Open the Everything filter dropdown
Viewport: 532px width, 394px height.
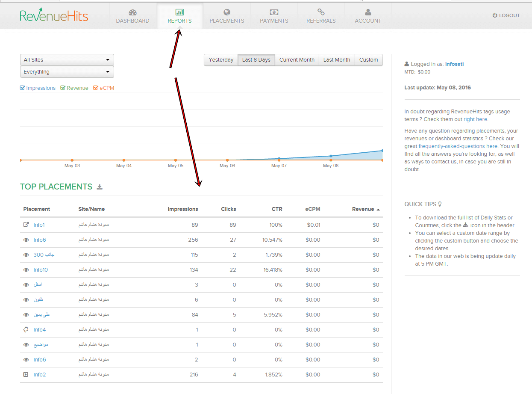67,72
